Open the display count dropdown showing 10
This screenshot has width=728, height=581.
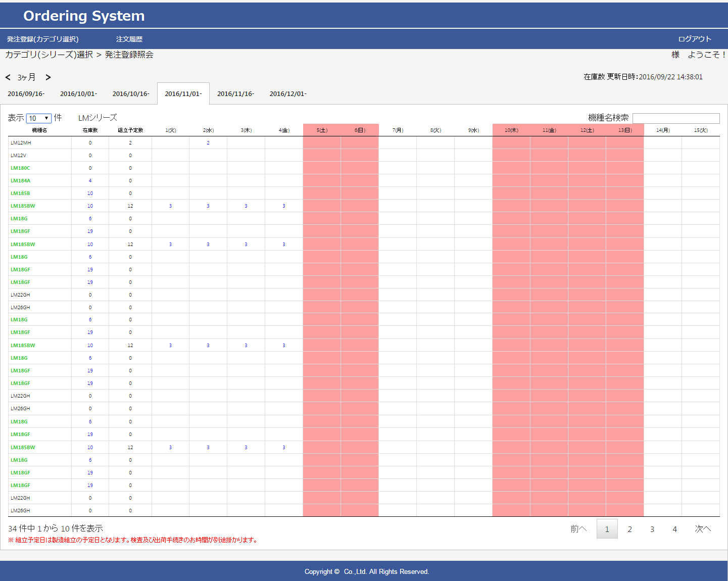(x=39, y=118)
